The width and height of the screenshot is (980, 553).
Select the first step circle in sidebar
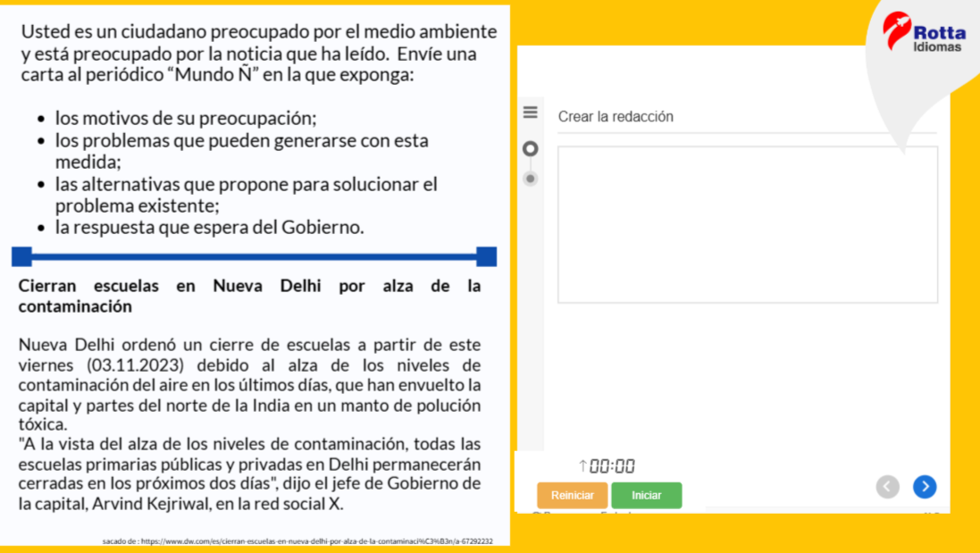(x=531, y=148)
